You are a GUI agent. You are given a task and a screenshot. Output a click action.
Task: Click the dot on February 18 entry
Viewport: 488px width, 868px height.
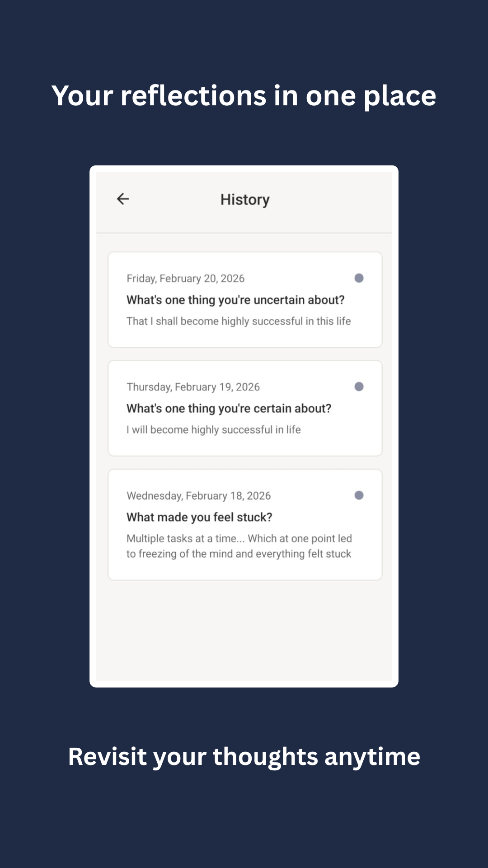359,495
